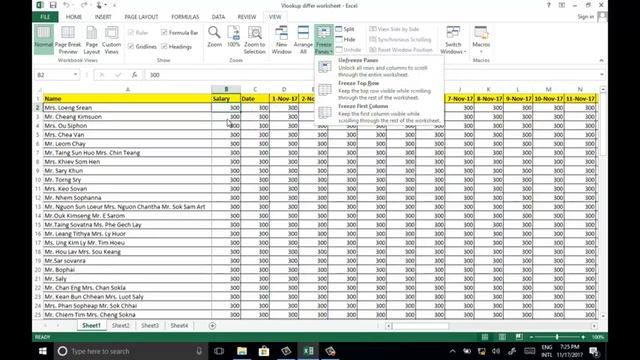640x360 pixels.
Task: Open the Zoom dialog
Action: 214,37
